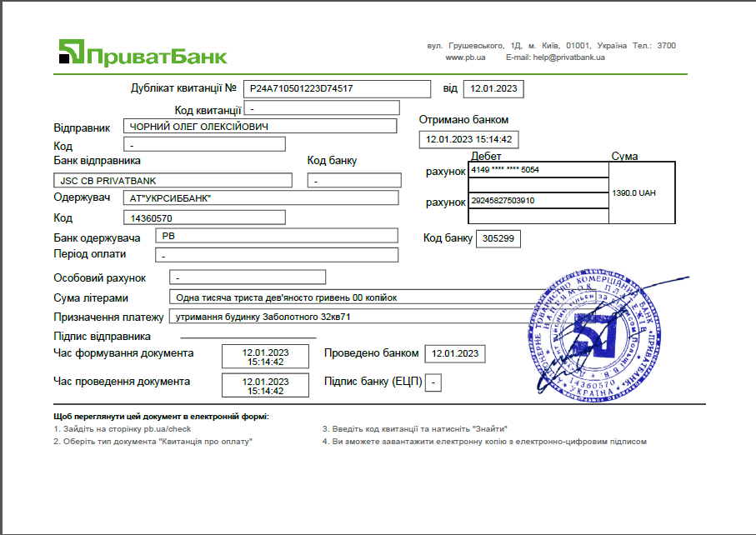Click the PrivatBank logo

[143, 52]
